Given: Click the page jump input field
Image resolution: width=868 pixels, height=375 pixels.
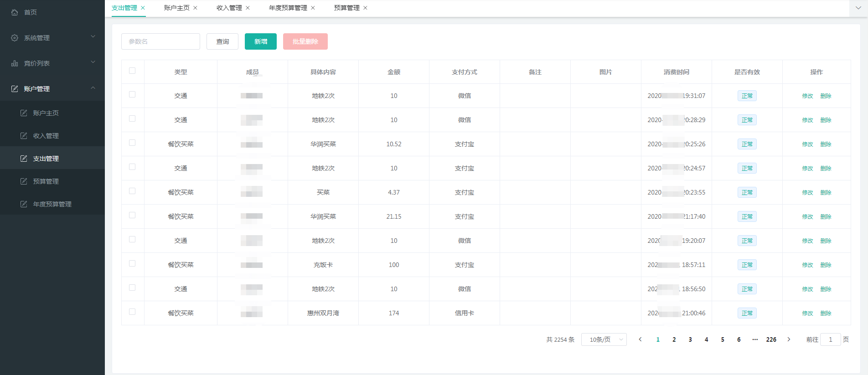Looking at the screenshot, I should [831, 339].
